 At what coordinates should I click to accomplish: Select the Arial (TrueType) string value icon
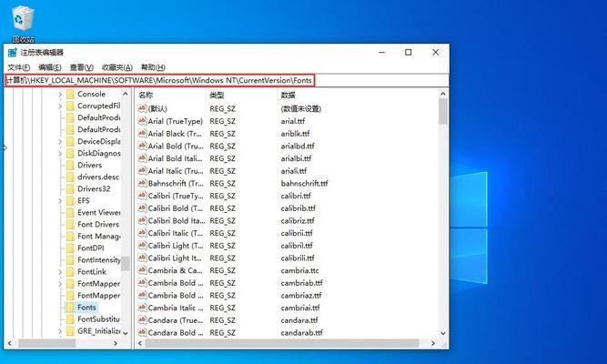(142, 121)
